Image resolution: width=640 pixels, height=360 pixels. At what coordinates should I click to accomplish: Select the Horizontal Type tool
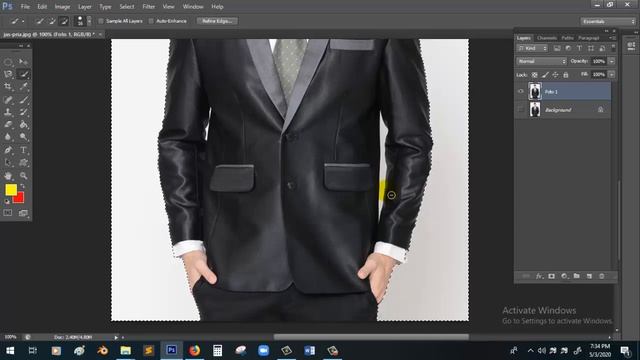[23, 150]
